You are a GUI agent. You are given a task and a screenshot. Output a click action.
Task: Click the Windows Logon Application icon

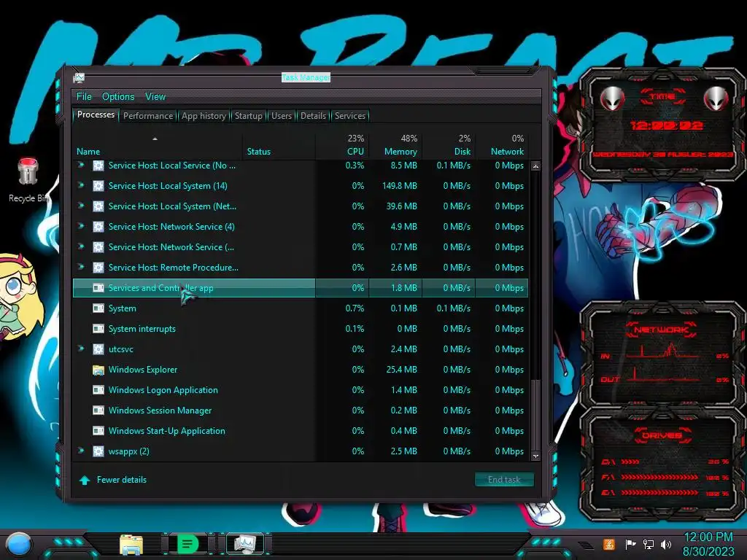coord(98,390)
